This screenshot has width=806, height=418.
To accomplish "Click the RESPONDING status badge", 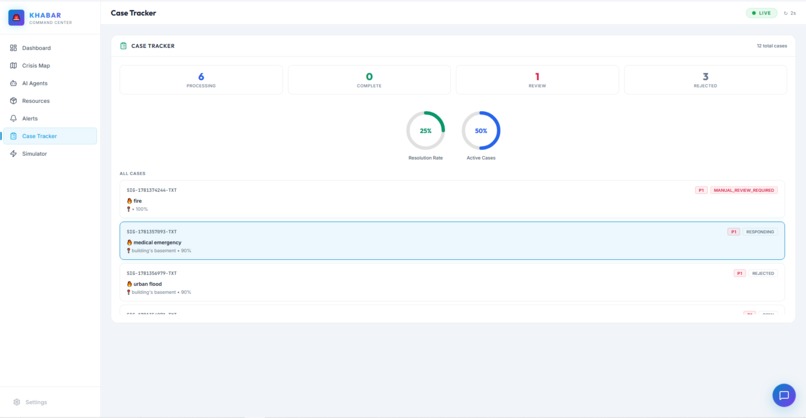I will [x=760, y=232].
